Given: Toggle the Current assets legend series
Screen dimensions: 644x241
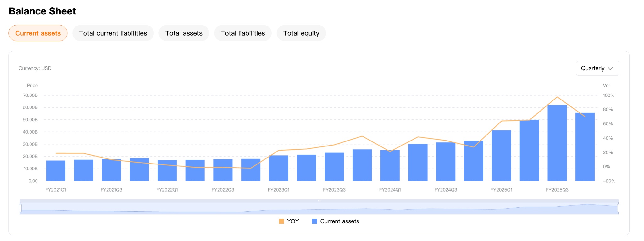Looking at the screenshot, I should click(x=339, y=221).
